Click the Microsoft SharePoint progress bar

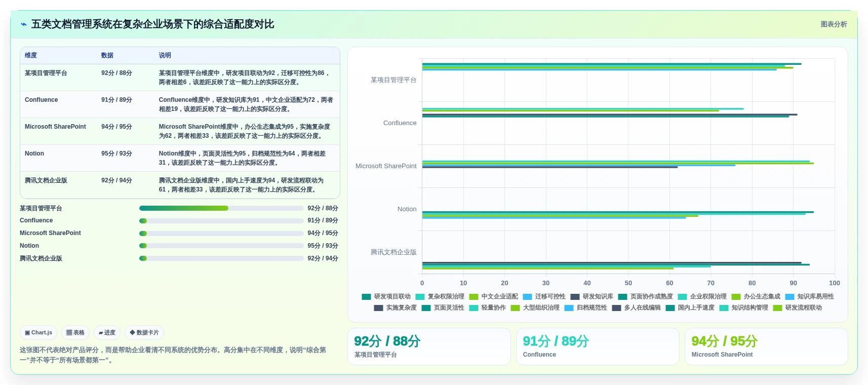221,234
